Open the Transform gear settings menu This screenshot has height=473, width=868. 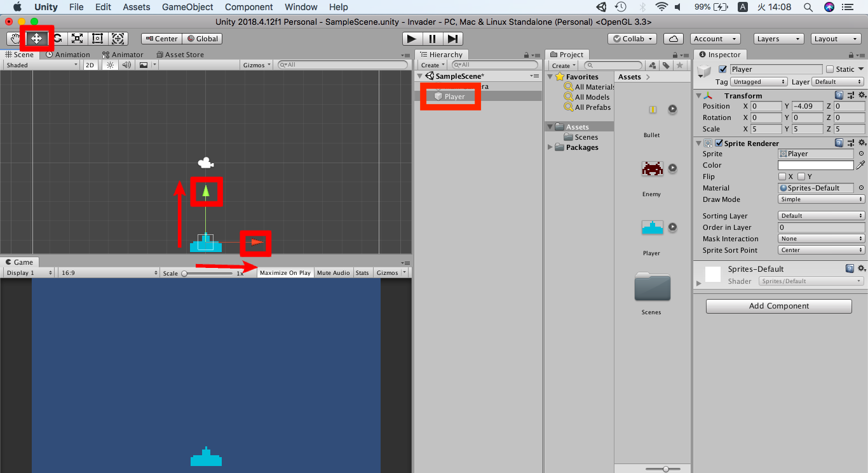[x=862, y=95]
